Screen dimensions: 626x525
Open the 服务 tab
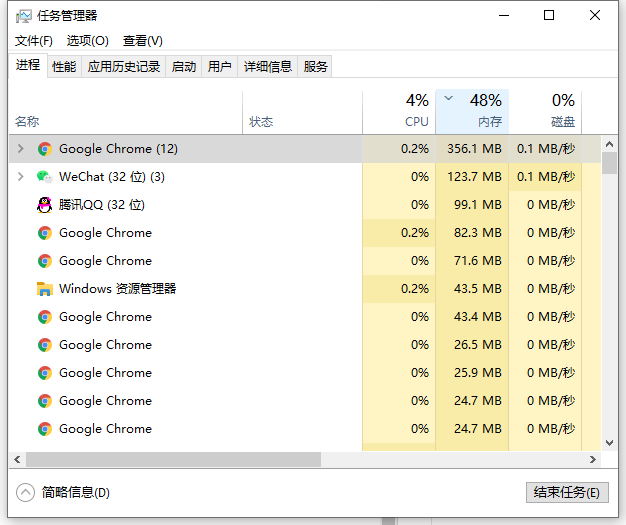tap(316, 67)
